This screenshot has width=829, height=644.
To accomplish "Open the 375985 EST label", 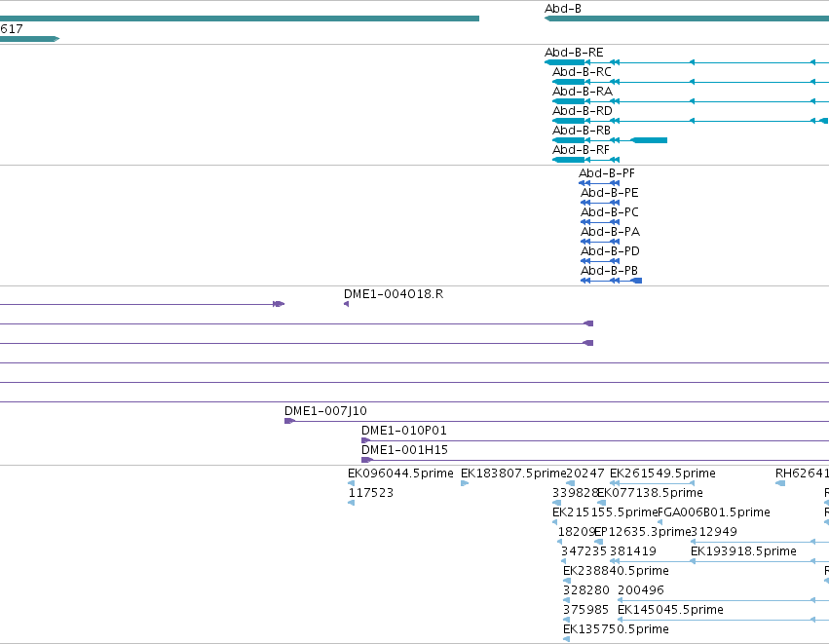I will point(585,610).
